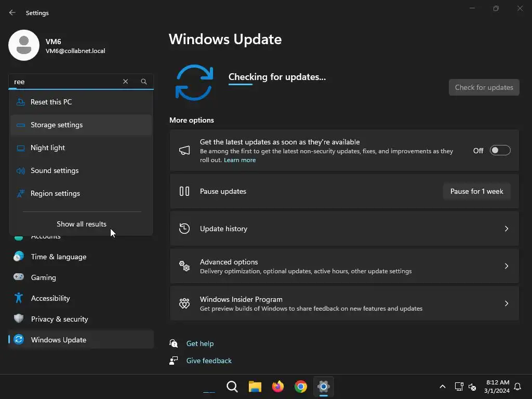This screenshot has width=532, height=399.
Task: Click the Check for updates button
Action: (x=484, y=87)
